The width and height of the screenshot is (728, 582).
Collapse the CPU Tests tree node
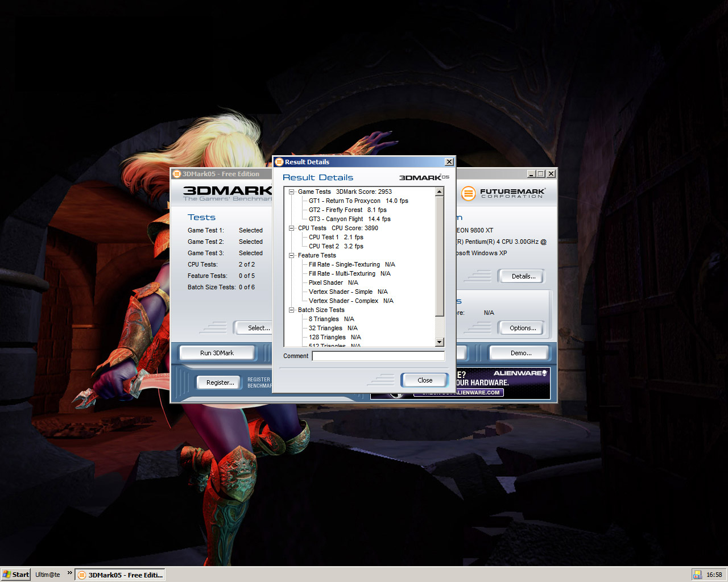point(292,228)
